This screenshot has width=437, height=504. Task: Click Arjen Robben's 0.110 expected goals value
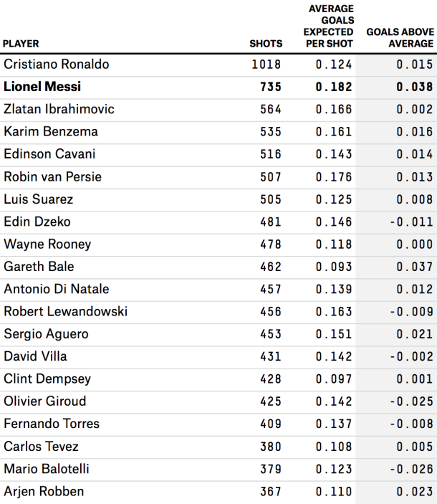click(x=334, y=492)
